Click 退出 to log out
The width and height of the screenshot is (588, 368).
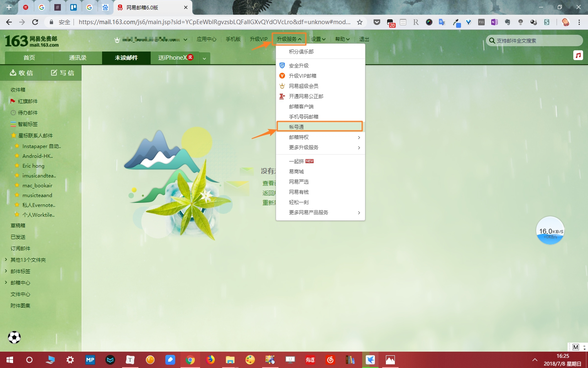coord(364,39)
